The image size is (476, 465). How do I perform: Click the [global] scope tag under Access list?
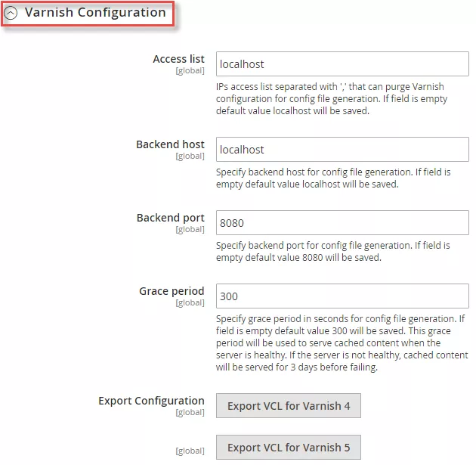[190, 71]
